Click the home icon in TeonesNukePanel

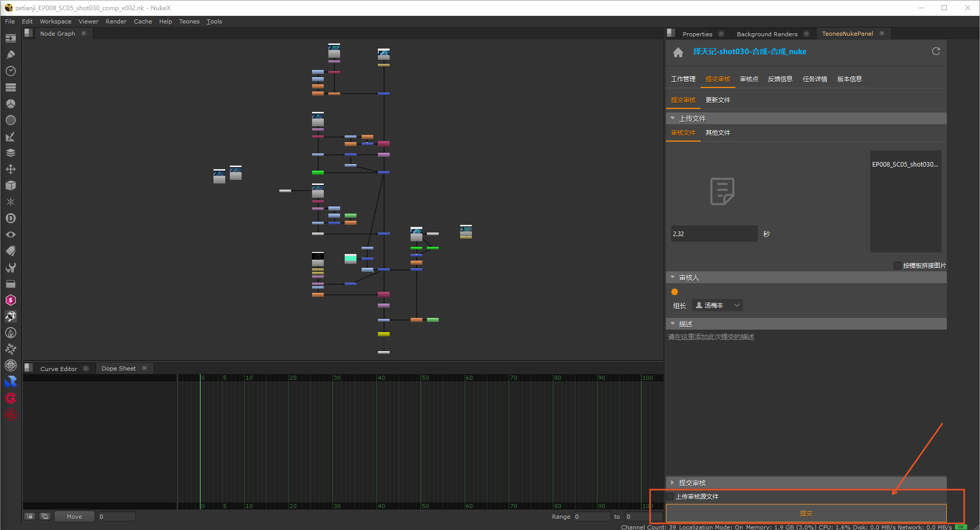point(678,52)
